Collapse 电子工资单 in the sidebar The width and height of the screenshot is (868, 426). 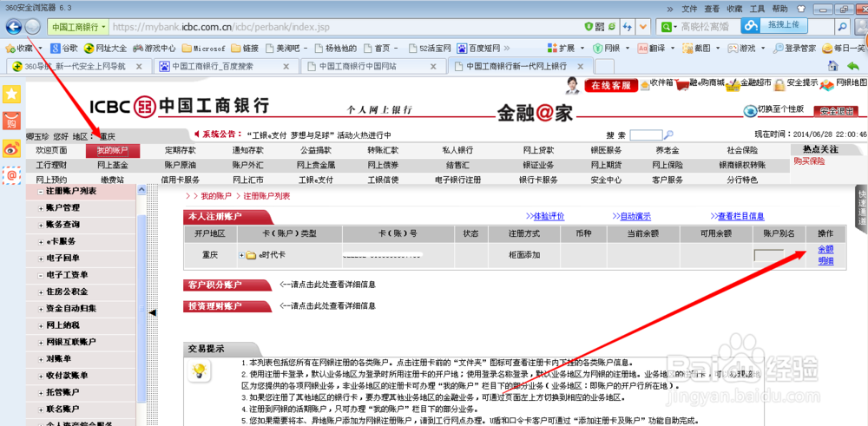tap(41, 275)
